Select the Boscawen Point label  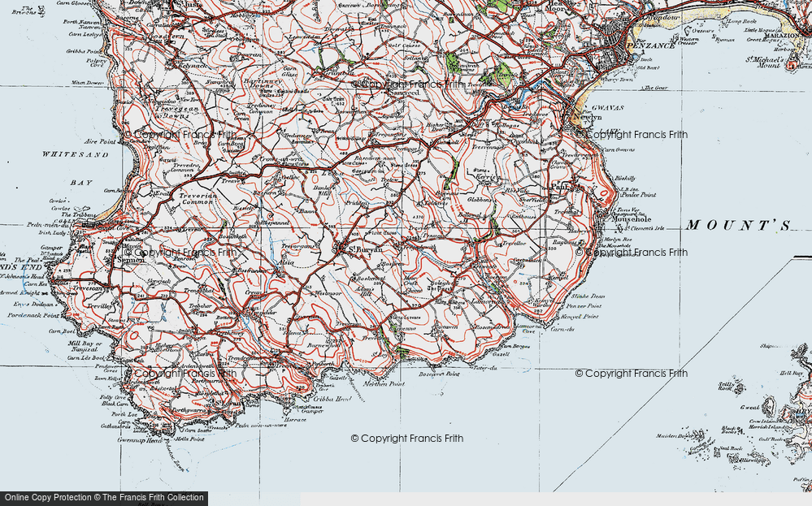(x=439, y=374)
